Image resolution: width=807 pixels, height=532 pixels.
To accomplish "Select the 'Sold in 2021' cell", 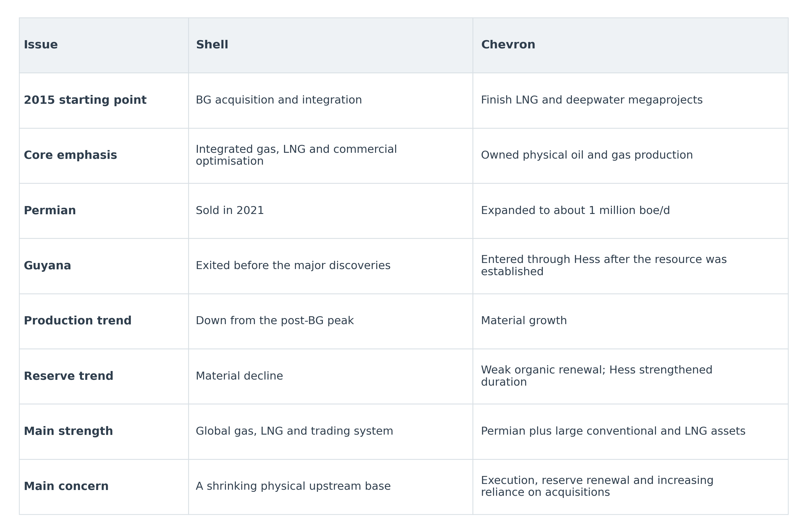I will tap(331, 211).
